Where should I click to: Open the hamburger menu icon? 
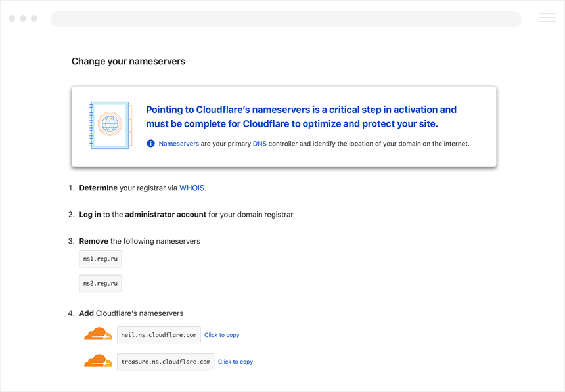(x=547, y=18)
